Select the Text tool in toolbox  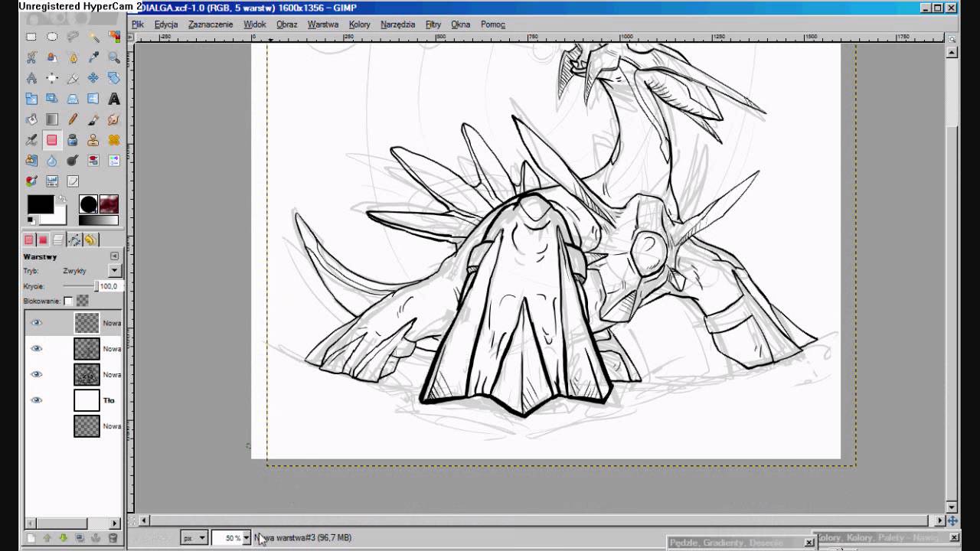pos(113,99)
